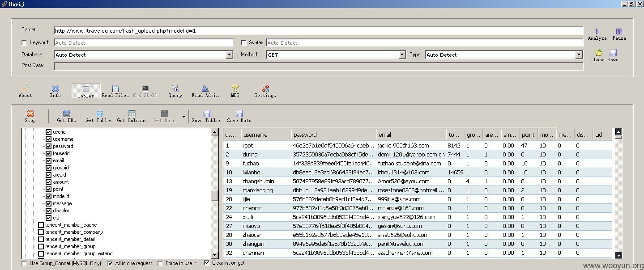Click Get Tables icon
This screenshot has height=270, width=644.
tap(99, 114)
